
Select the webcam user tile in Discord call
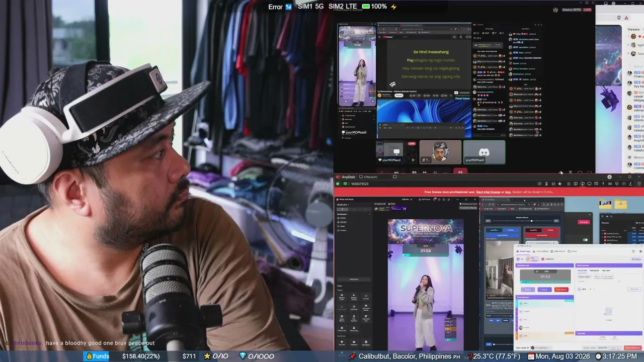[x=440, y=152]
